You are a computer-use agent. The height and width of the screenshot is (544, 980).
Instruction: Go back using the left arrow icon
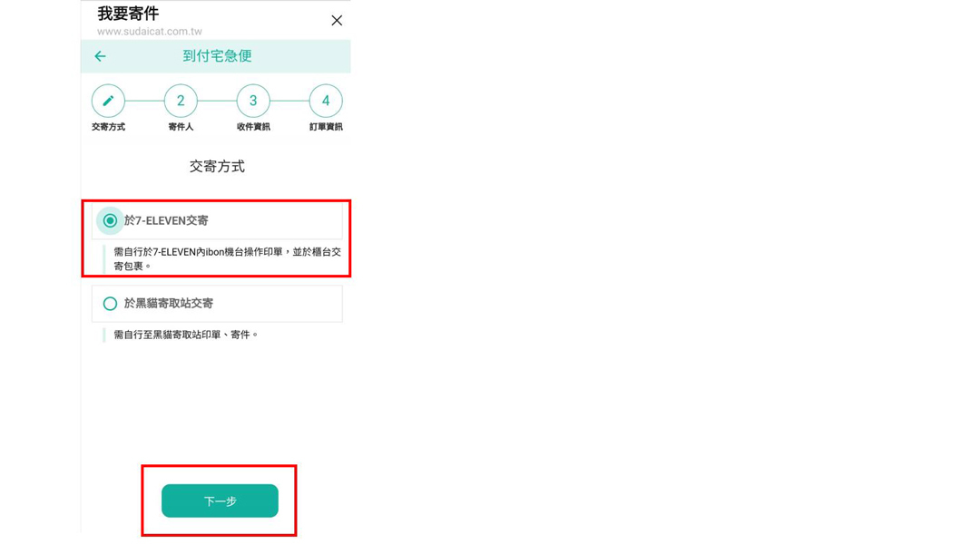tap(100, 56)
